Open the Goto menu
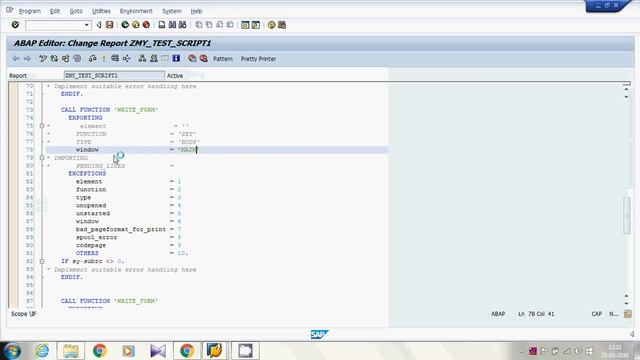The width and height of the screenshot is (640, 360). (x=76, y=11)
